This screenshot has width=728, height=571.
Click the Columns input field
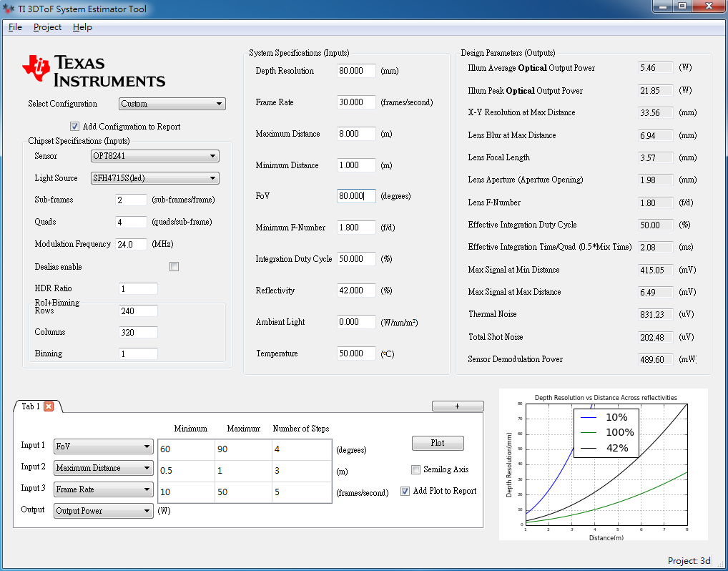[138, 333]
